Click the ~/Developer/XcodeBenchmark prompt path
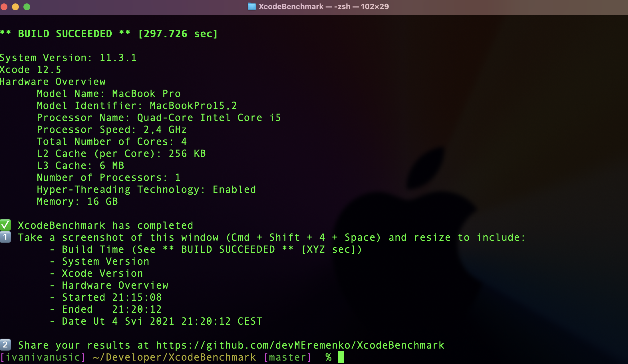This screenshot has height=364, width=628. 174,357
